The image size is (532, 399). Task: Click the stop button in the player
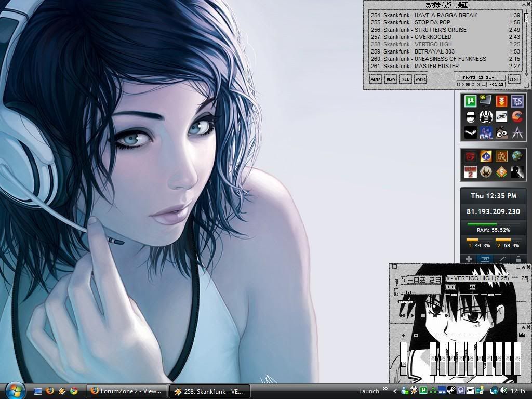coord(435,315)
